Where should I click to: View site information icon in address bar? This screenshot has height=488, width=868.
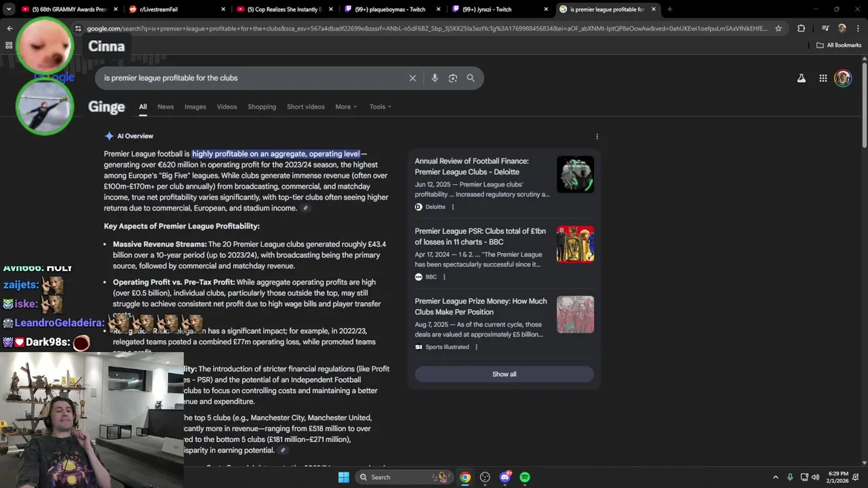pos(79,28)
